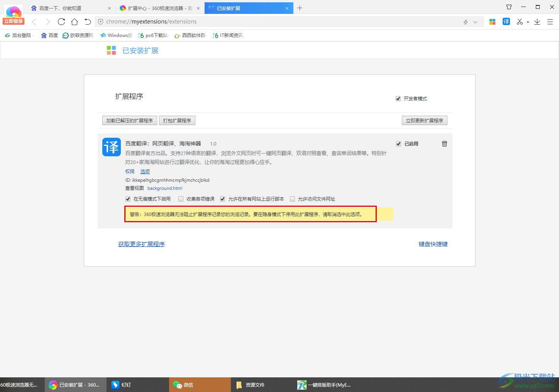This screenshot has height=392, width=559.
Task: Open the 百度 bookmark
Action: [x=49, y=35]
